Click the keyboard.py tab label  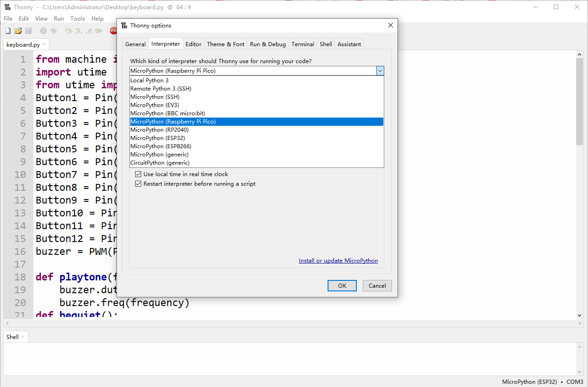point(23,45)
